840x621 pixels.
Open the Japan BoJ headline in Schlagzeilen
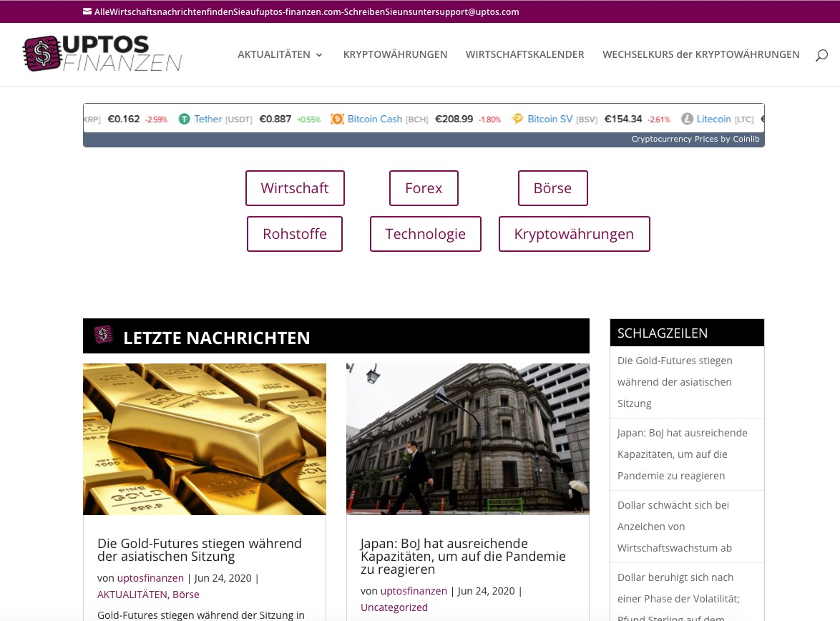(682, 454)
